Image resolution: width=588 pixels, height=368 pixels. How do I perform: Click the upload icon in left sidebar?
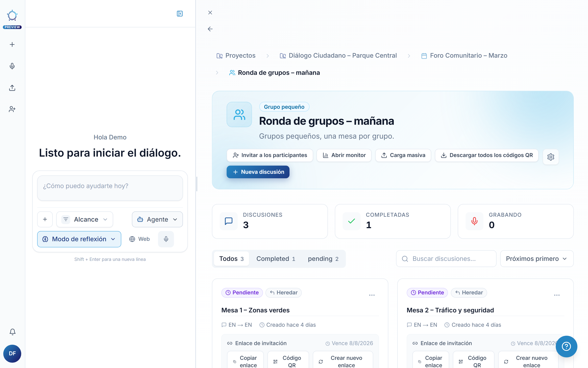point(12,88)
